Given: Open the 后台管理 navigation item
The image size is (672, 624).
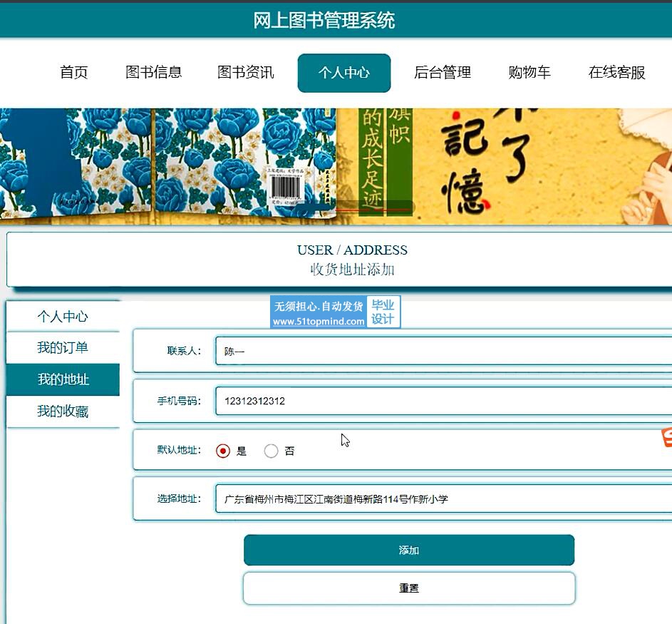Looking at the screenshot, I should click(443, 72).
